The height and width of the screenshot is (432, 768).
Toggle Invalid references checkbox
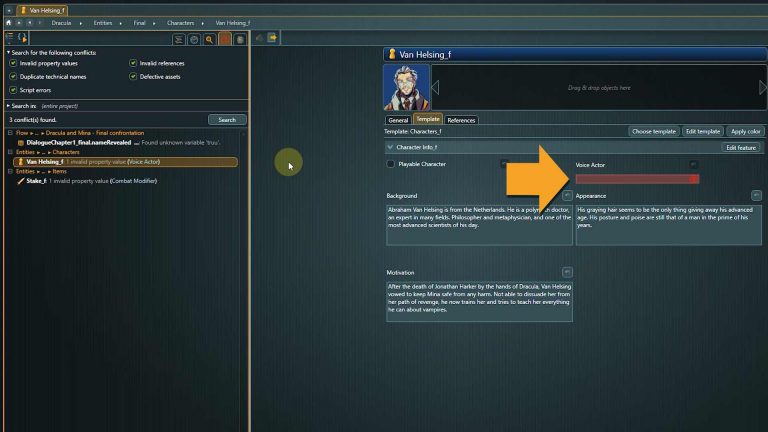[x=133, y=63]
